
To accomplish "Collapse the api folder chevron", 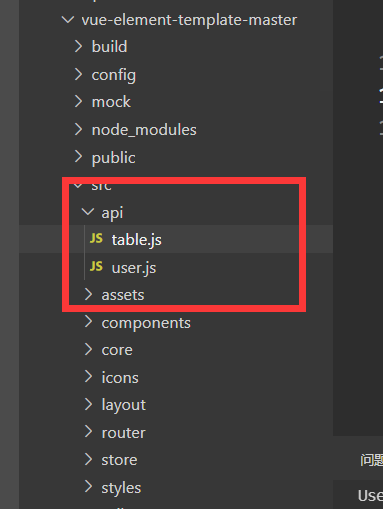I will 88,211.
